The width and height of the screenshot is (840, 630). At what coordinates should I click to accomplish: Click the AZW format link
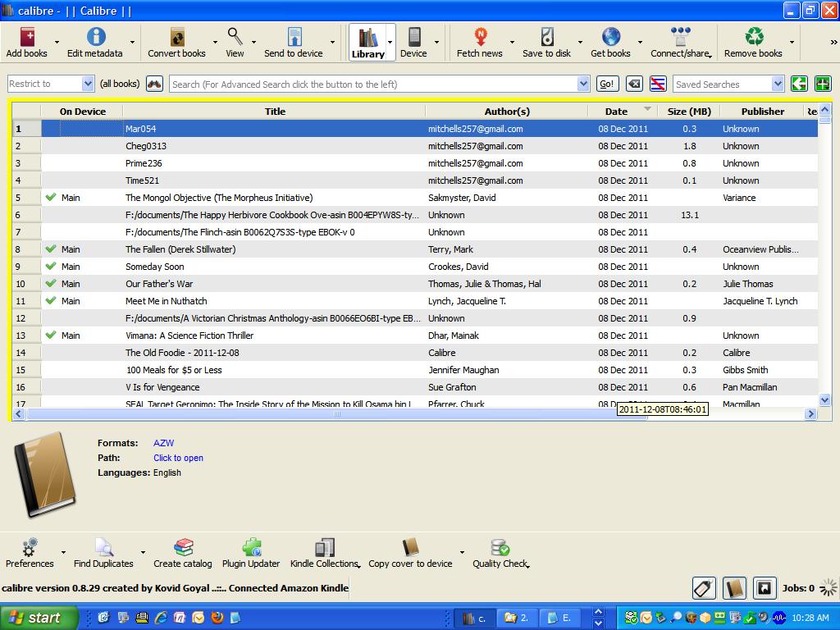pos(163,443)
